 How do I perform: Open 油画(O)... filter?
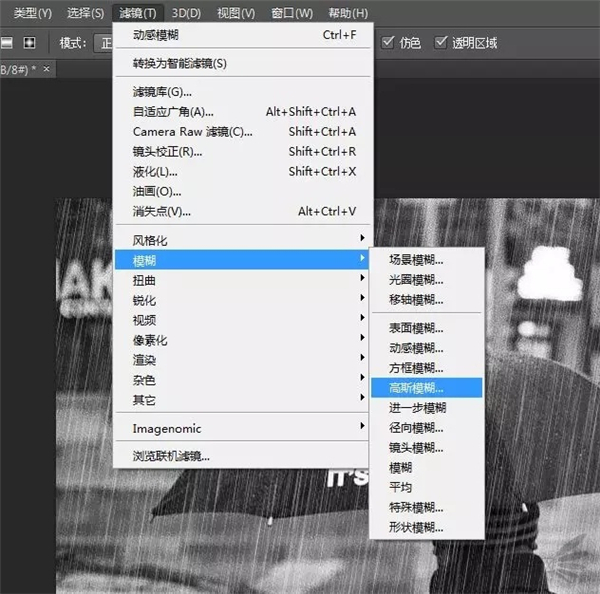(243, 191)
